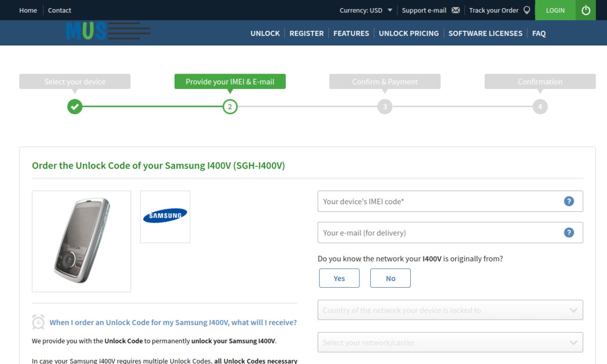Open the FEATURES menu item
This screenshot has height=364, width=607.
[351, 33]
